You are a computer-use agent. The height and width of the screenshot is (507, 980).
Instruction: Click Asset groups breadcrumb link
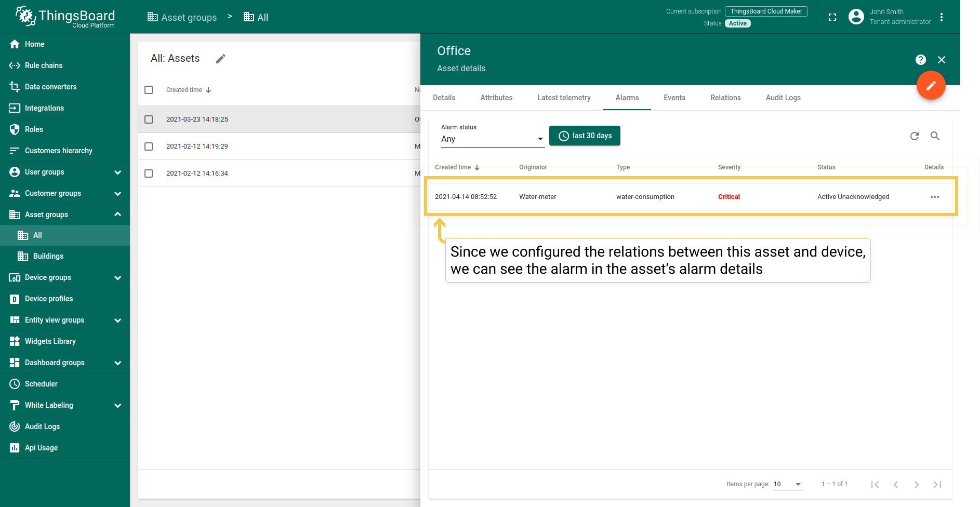click(x=182, y=17)
